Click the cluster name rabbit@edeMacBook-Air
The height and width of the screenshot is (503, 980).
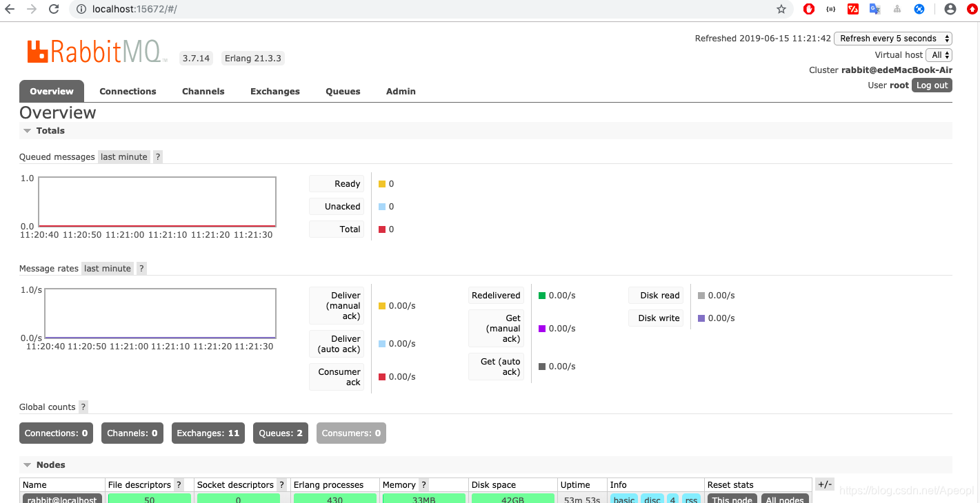897,70
